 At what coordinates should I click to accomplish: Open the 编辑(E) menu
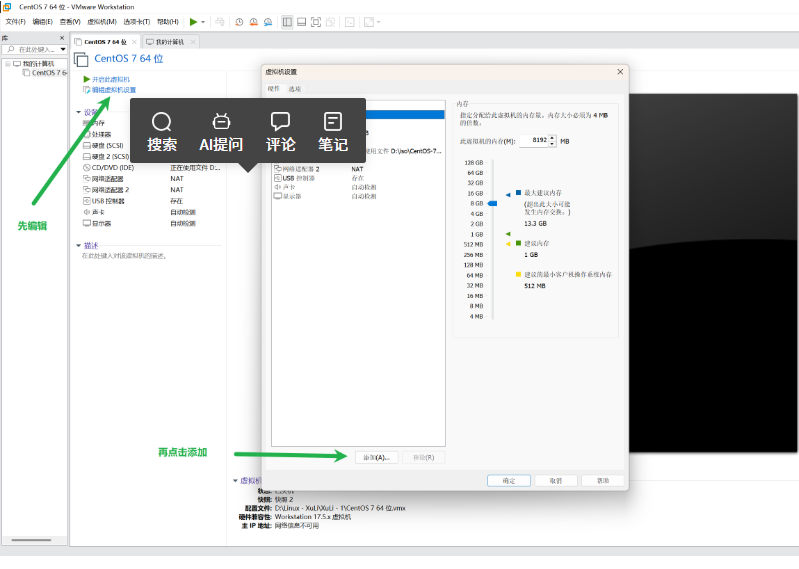(43, 21)
